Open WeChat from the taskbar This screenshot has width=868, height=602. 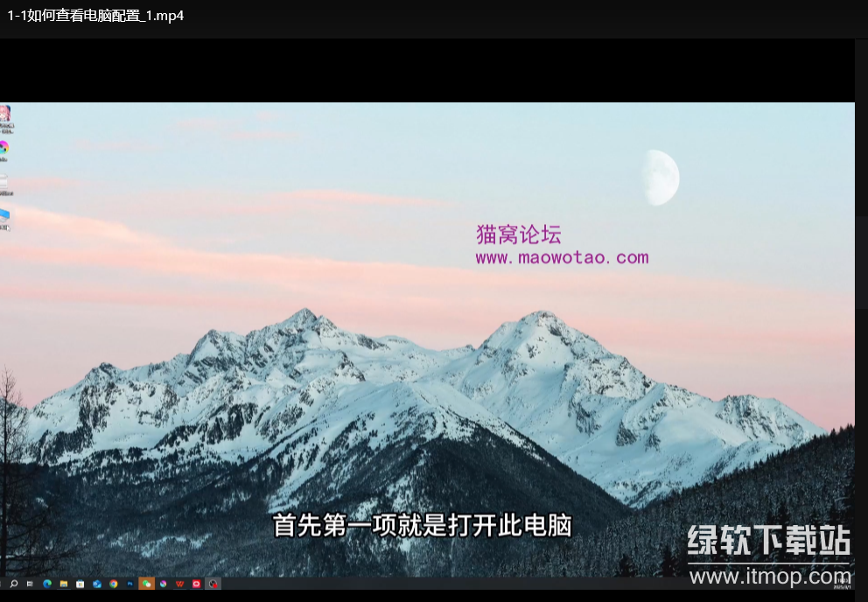click(x=146, y=584)
